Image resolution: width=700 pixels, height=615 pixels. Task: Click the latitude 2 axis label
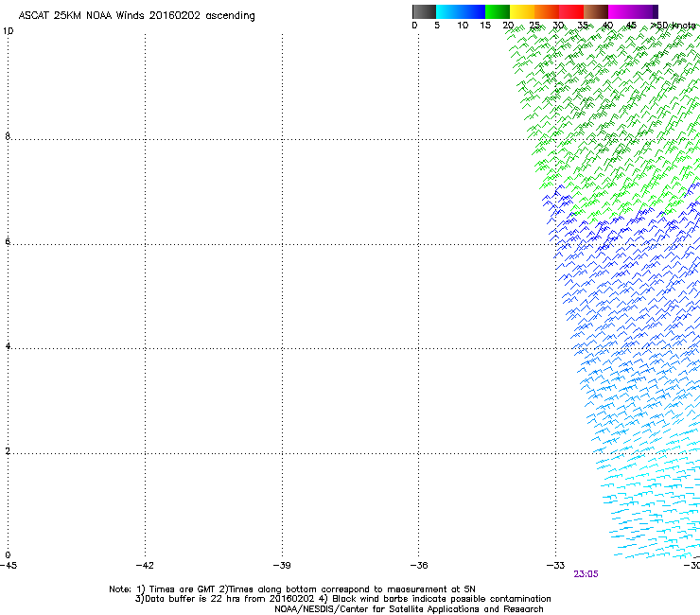coord(8,451)
